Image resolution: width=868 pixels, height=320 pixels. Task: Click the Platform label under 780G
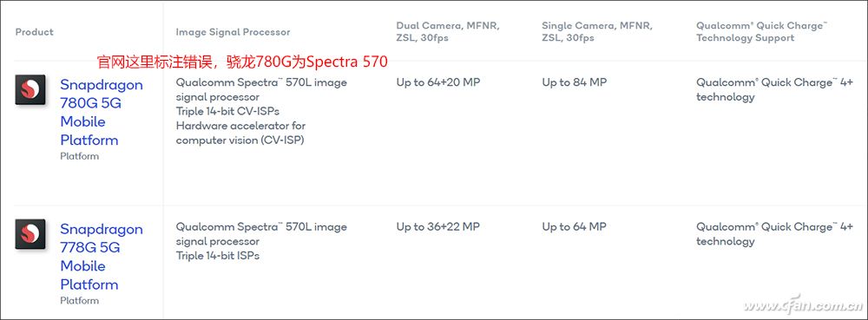(x=80, y=156)
